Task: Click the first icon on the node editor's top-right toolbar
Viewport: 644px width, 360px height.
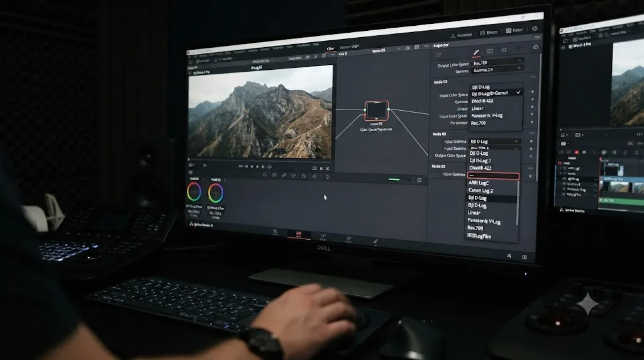Action: tap(398, 48)
